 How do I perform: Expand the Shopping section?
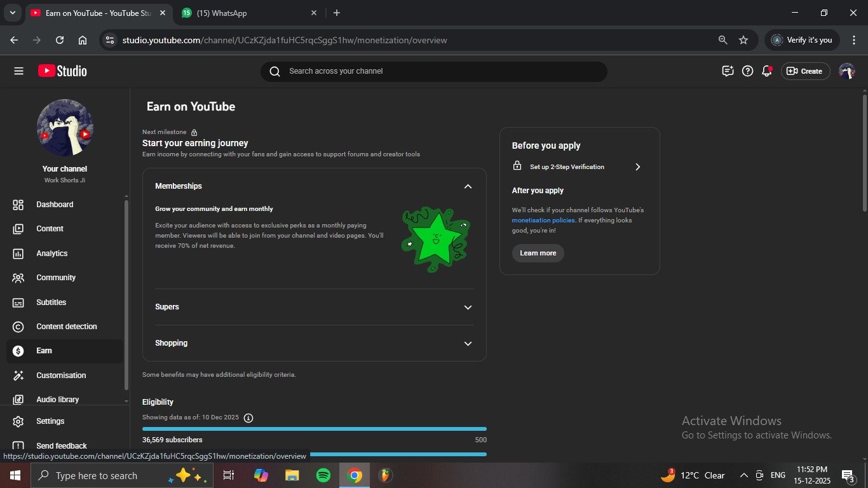pos(468,344)
